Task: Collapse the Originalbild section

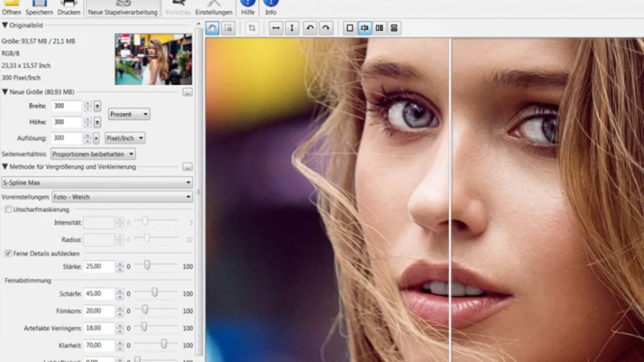Action: tap(5, 25)
